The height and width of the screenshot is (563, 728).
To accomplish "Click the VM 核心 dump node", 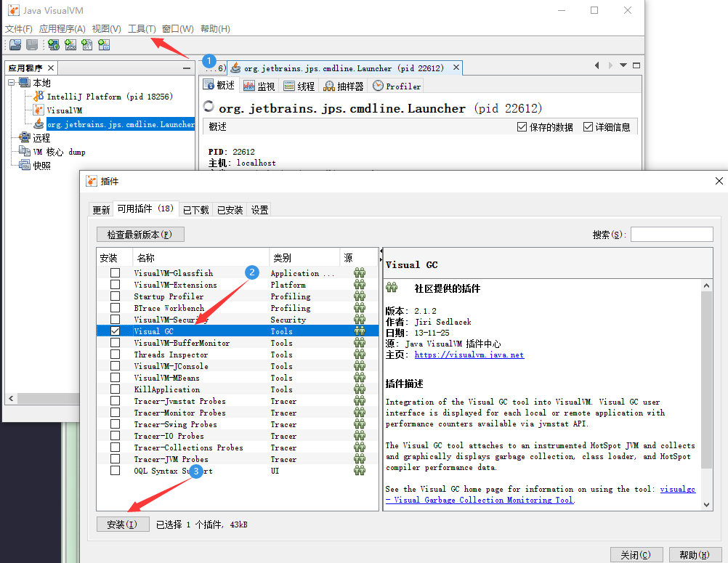I will coord(59,152).
